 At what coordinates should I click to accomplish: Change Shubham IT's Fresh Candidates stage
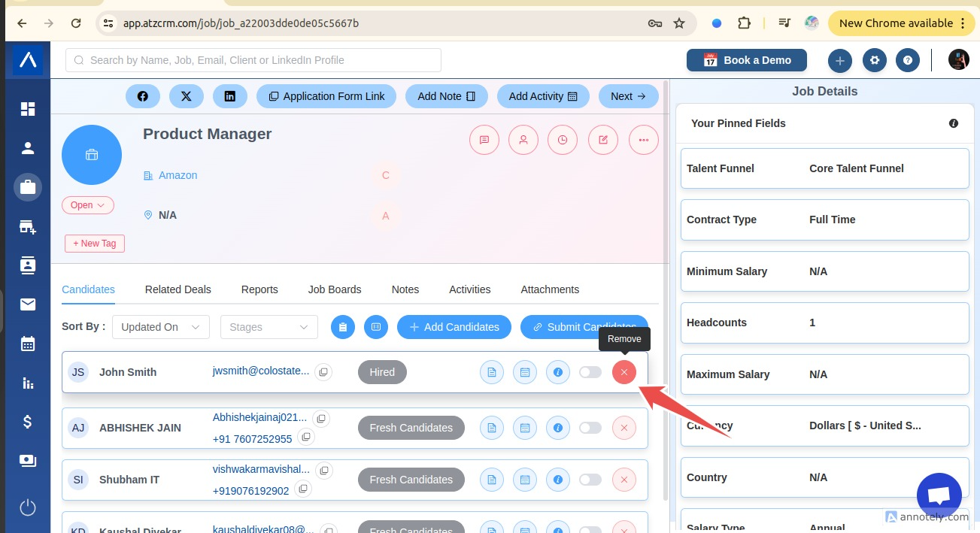[411, 480]
